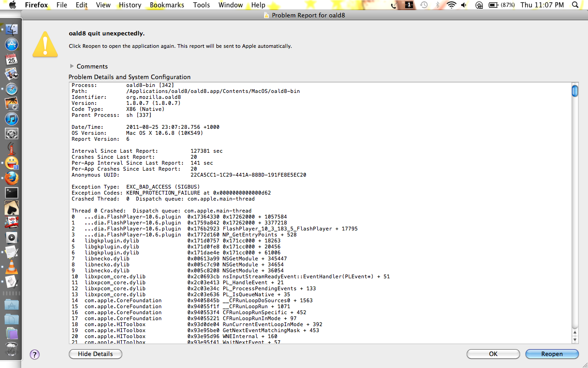
Task: Click the 'OS Version:' line in report
Action: point(137,133)
